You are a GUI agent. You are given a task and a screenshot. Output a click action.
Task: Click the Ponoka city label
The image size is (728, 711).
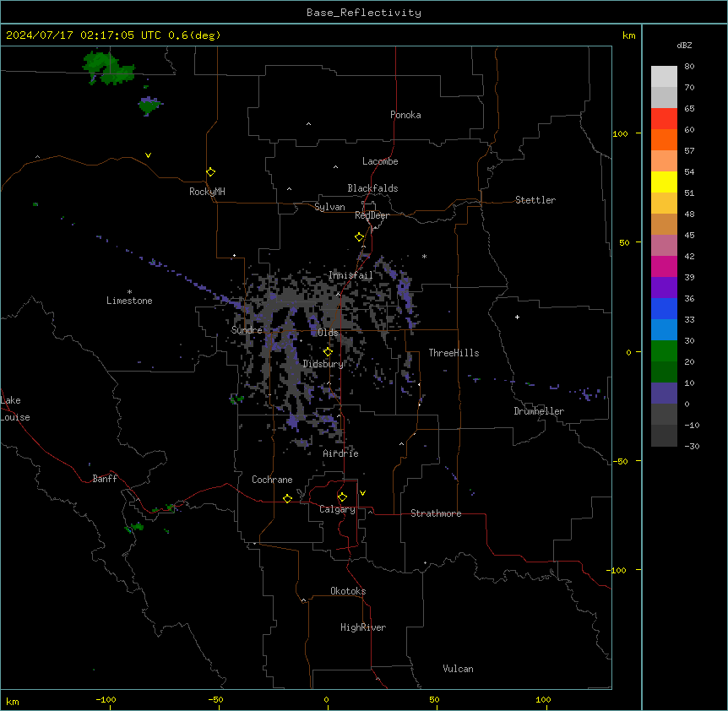click(x=405, y=115)
